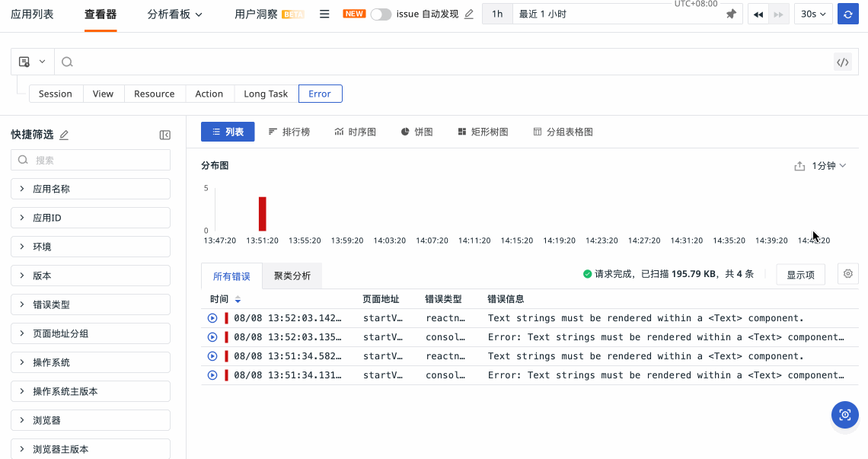Click floating blue scan button
Viewport: 868px width, 459px height.
[844, 415]
